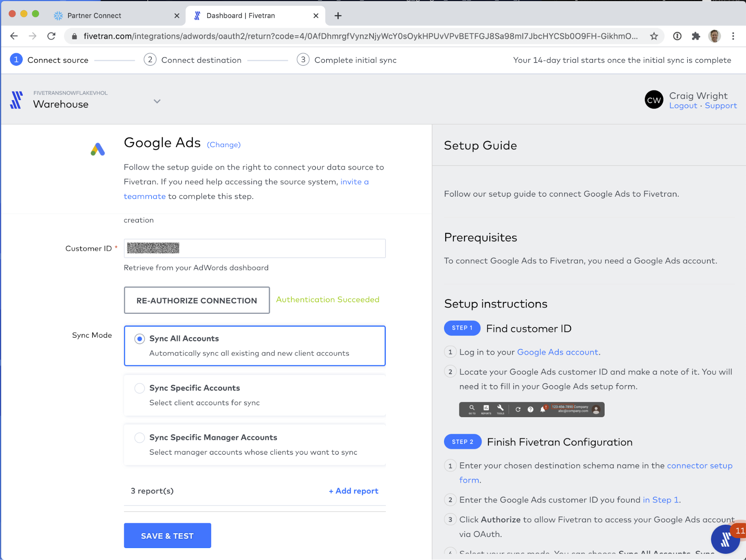
Task: Click the Chrome profile picture
Action: click(714, 36)
